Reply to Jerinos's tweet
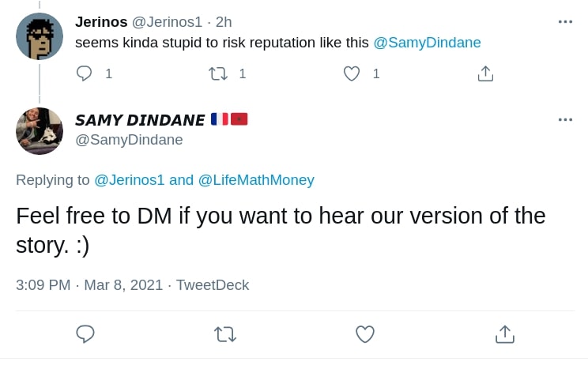588x380 pixels. coord(85,73)
